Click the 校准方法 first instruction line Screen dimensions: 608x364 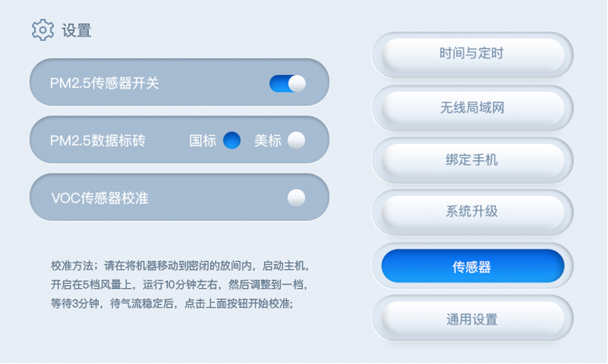click(x=180, y=265)
